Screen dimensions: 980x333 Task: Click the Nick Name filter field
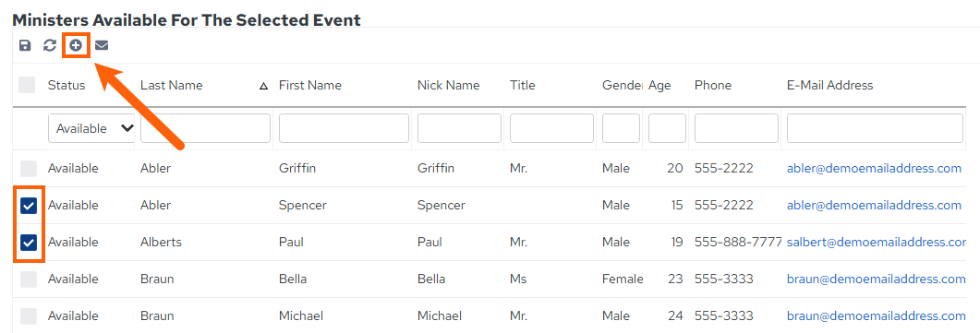pos(459,128)
